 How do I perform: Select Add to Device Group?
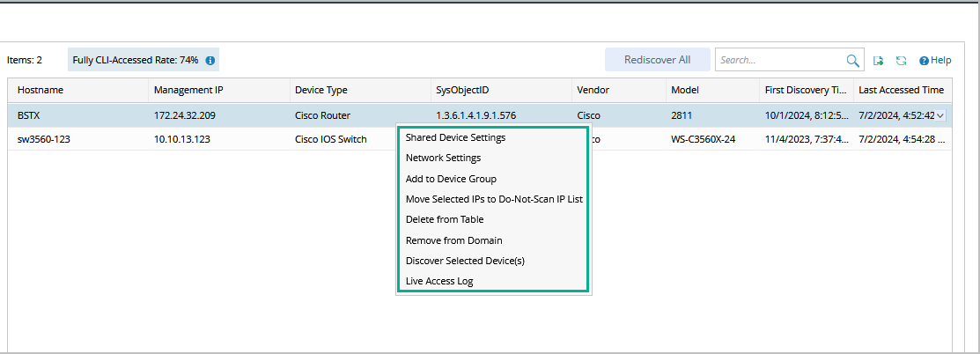click(451, 179)
